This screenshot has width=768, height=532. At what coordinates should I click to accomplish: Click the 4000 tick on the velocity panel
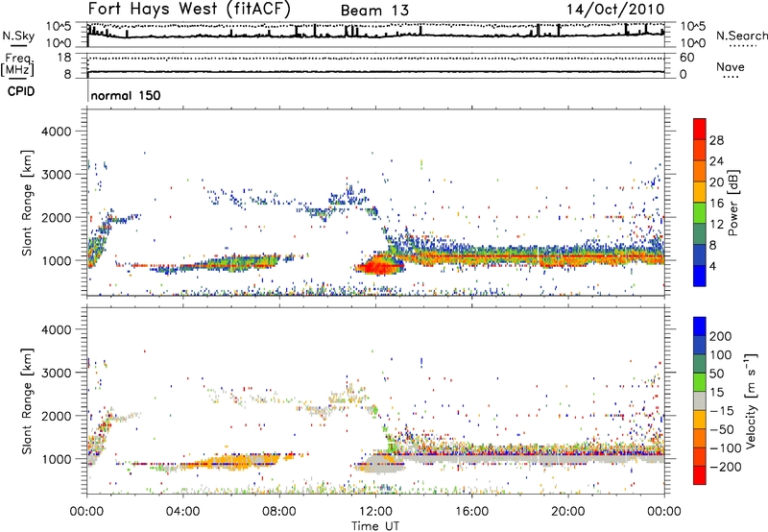pos(57,329)
